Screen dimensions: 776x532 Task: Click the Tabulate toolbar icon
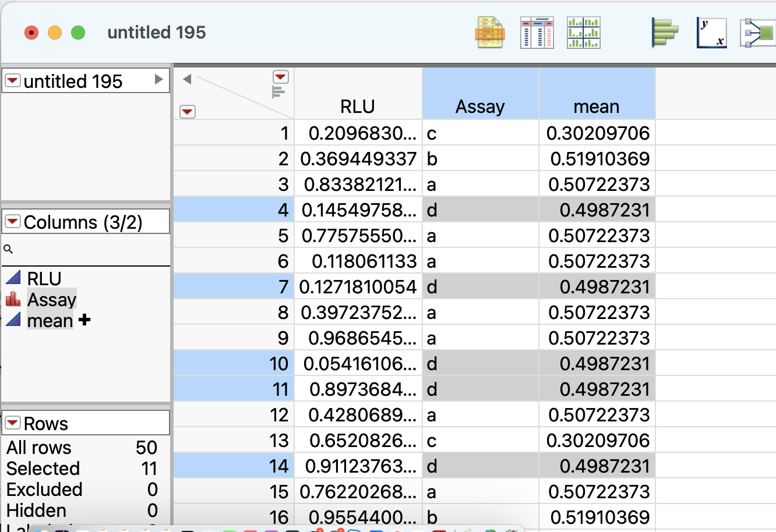click(x=537, y=33)
